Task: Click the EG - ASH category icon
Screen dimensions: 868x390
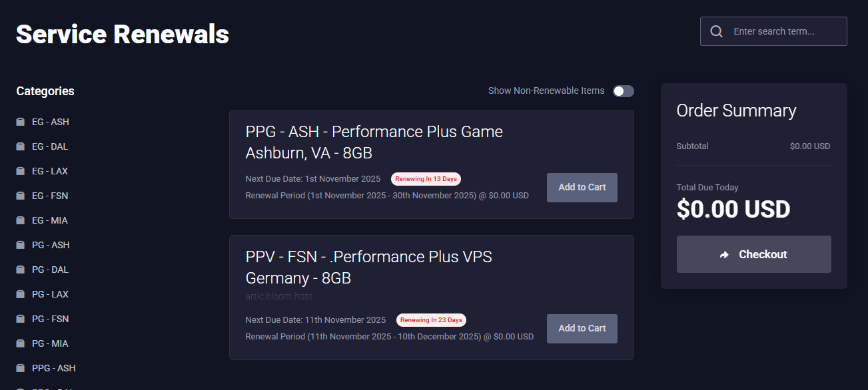Action: [x=21, y=122]
